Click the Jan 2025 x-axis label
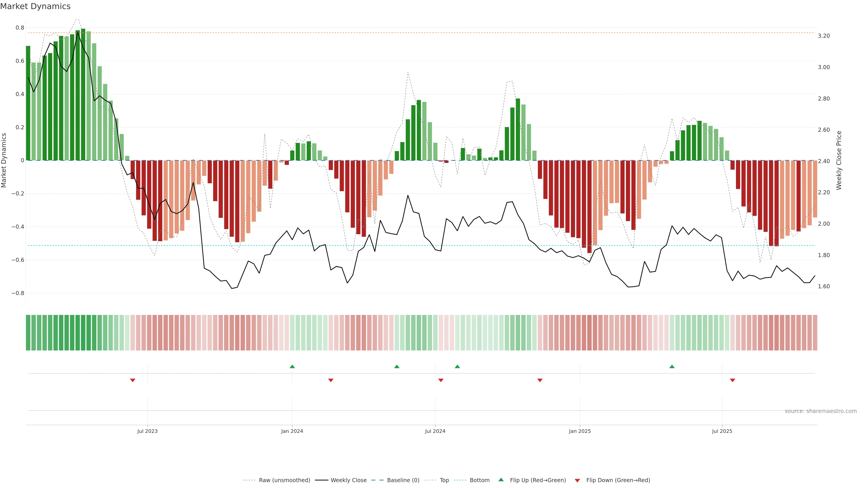This screenshot has height=488, width=868. [580, 432]
